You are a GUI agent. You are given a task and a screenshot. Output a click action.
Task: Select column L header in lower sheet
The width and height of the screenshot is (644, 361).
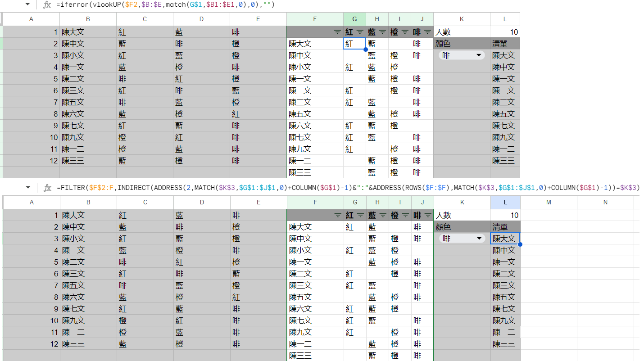(x=505, y=202)
